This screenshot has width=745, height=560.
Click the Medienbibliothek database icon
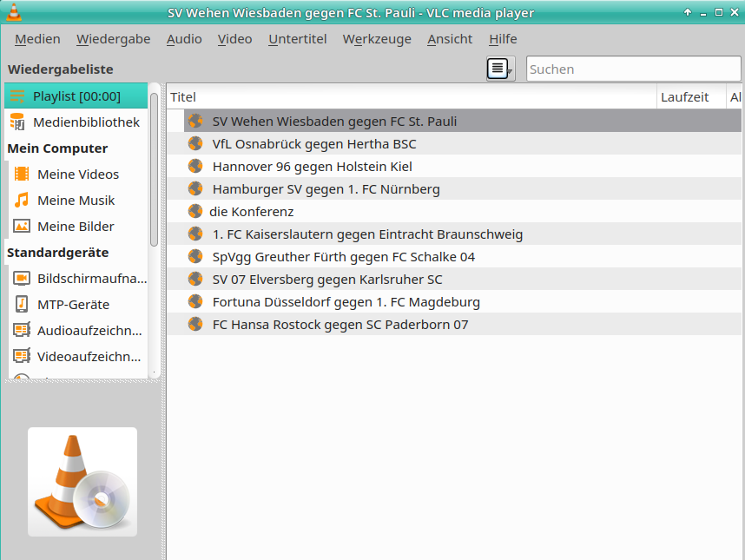17,122
